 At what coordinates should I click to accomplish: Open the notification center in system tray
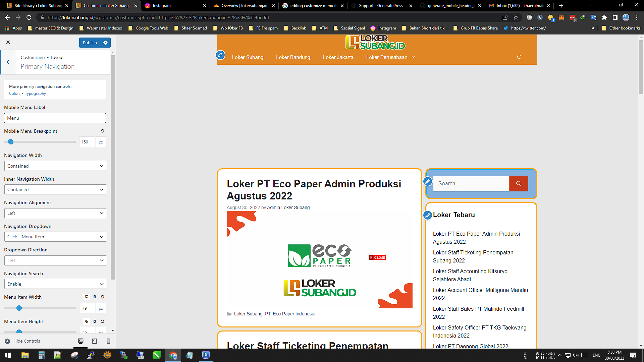click(x=633, y=355)
